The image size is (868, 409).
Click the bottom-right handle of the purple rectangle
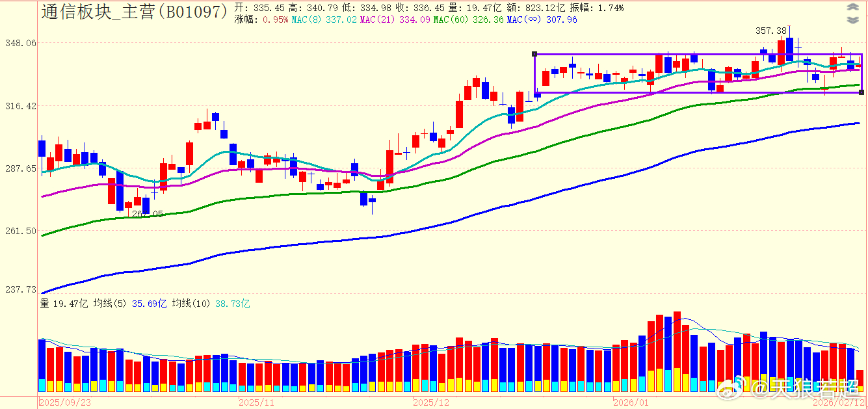[x=861, y=92]
